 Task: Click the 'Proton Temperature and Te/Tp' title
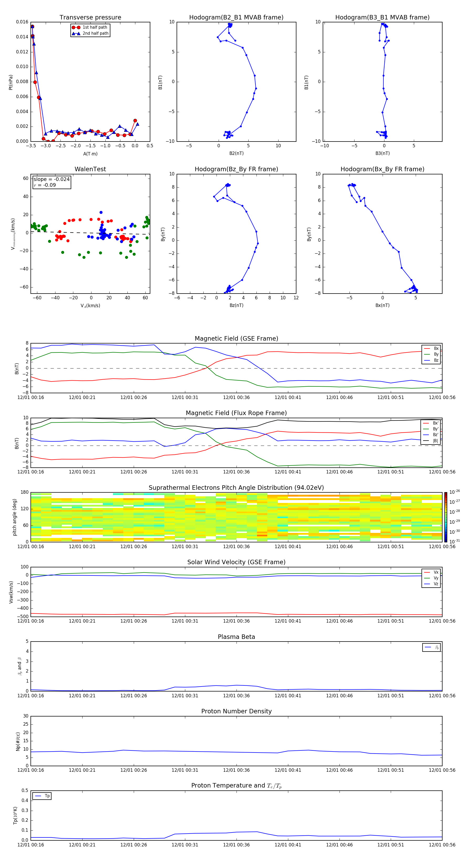[236, 786]
